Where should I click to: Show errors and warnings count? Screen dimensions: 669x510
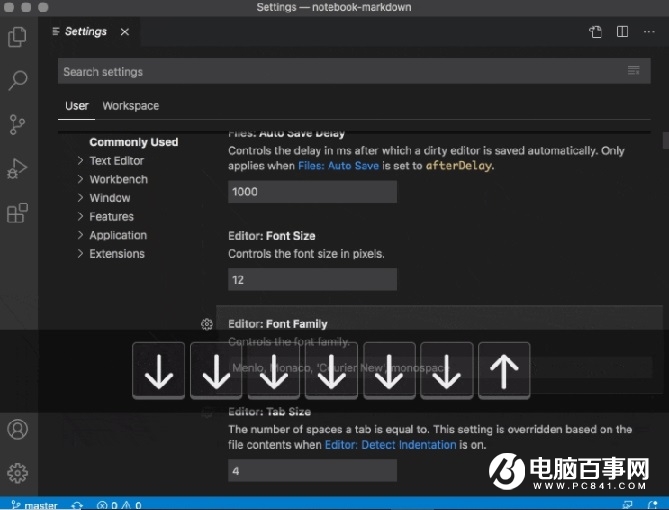(x=119, y=505)
